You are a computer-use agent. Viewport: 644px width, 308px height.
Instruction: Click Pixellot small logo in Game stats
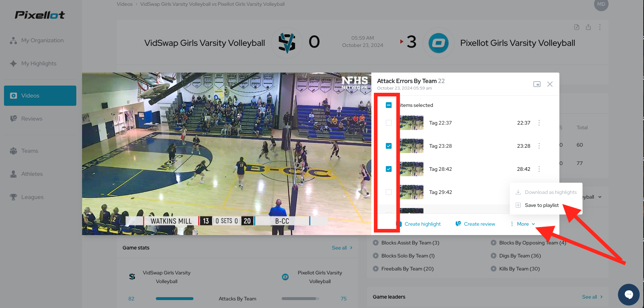285,277
